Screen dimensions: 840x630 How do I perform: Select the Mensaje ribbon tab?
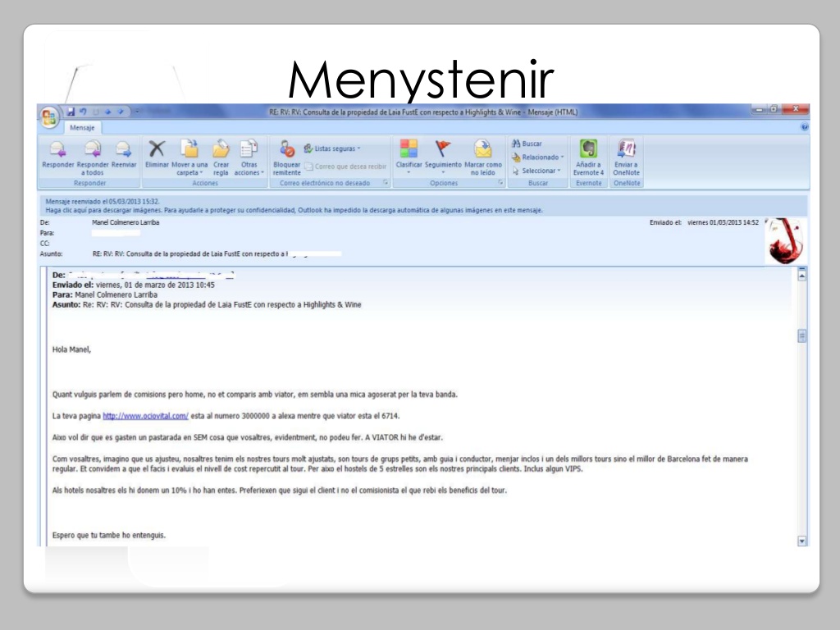coord(82,127)
